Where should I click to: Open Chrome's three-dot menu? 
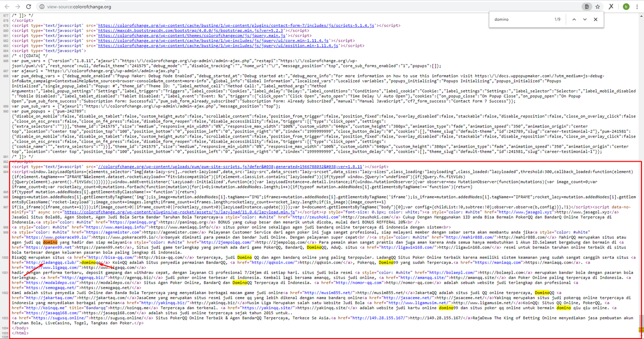click(637, 7)
